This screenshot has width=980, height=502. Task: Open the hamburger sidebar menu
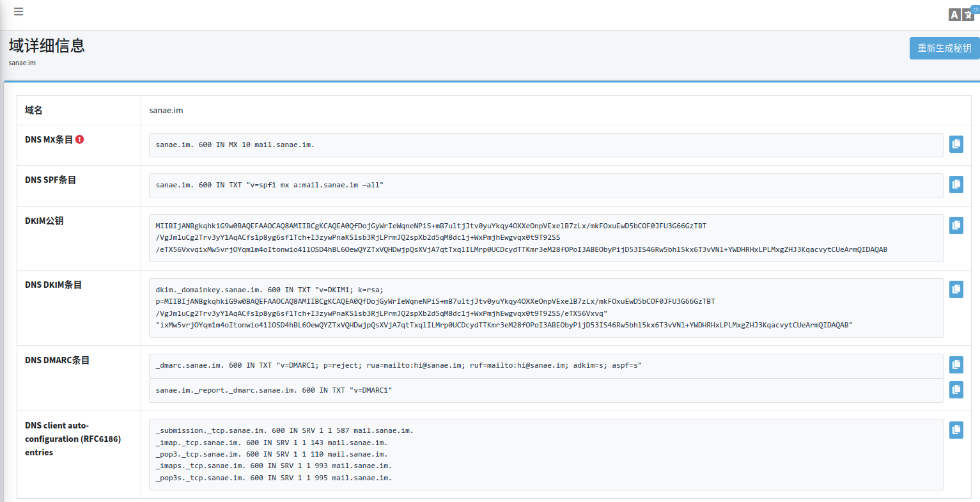click(x=19, y=12)
